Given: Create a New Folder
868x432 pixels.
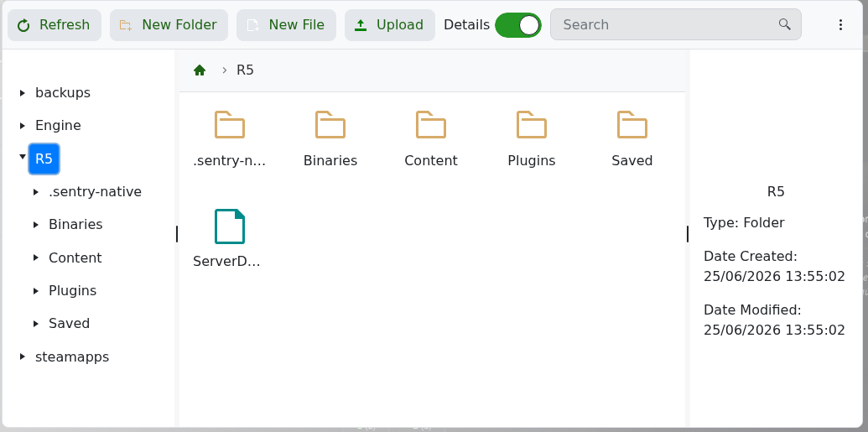Looking at the screenshot, I should (x=169, y=25).
